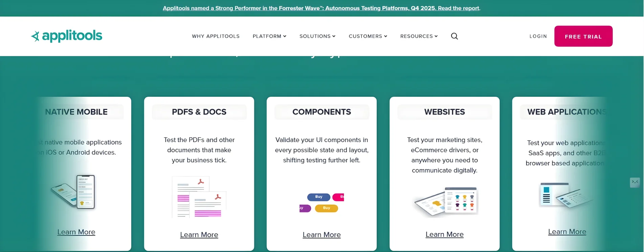The height and width of the screenshot is (252, 644).
Task: Click the Components Buy buttons illustration
Action: 322,202
